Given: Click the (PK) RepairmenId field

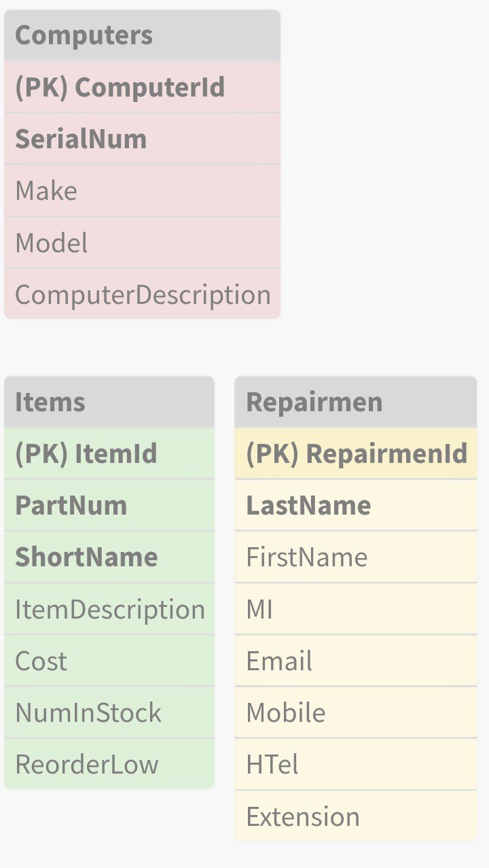Looking at the screenshot, I should click(x=356, y=454).
